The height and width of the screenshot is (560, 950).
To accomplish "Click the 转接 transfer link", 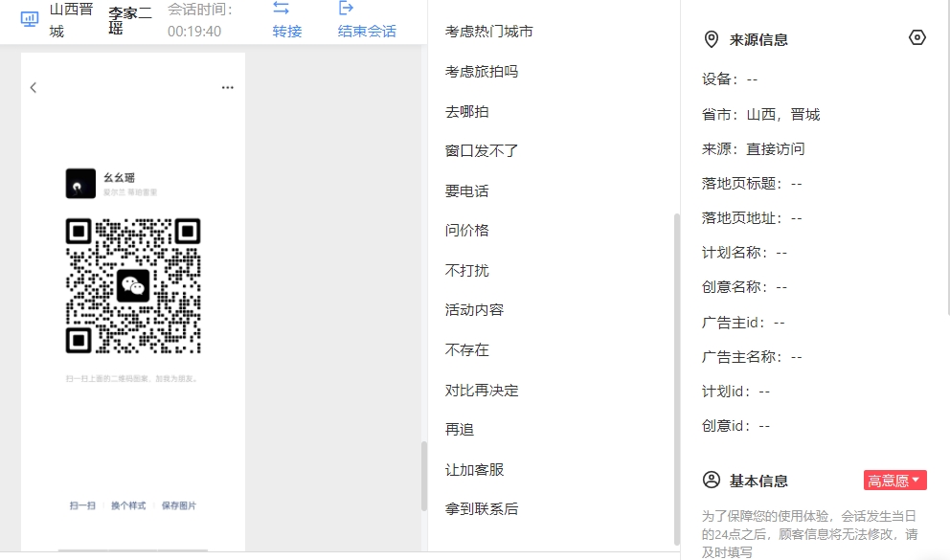I will [287, 31].
